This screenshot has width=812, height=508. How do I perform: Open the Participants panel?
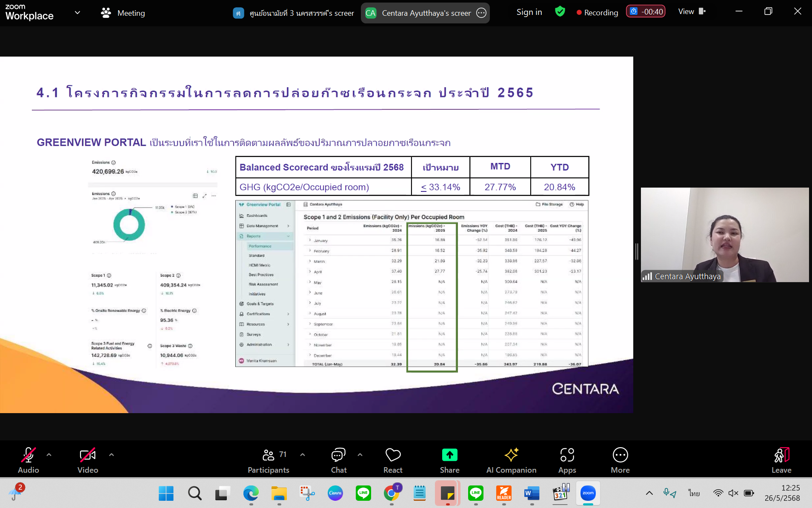pyautogui.click(x=269, y=460)
